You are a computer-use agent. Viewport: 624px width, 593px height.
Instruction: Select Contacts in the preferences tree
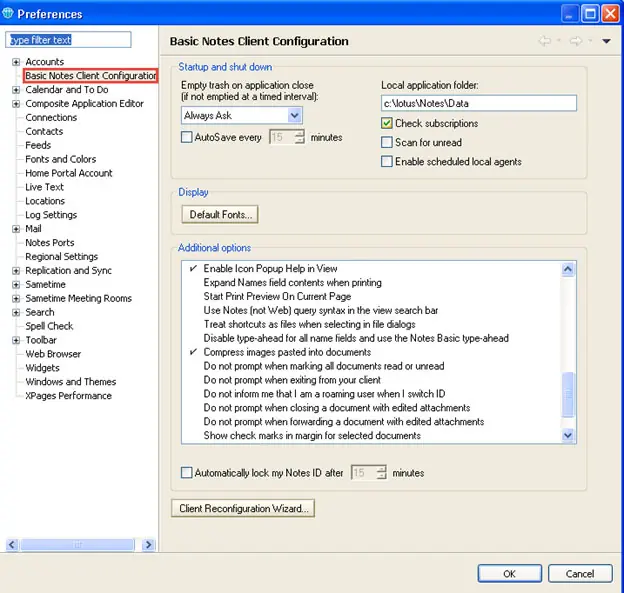[44, 131]
